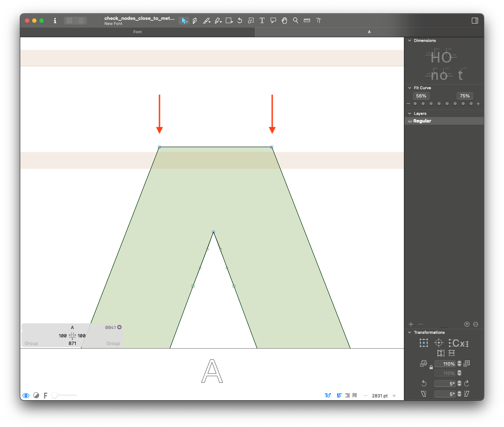Switch to the Font tab
This screenshot has height=427, width=504.
tap(137, 32)
